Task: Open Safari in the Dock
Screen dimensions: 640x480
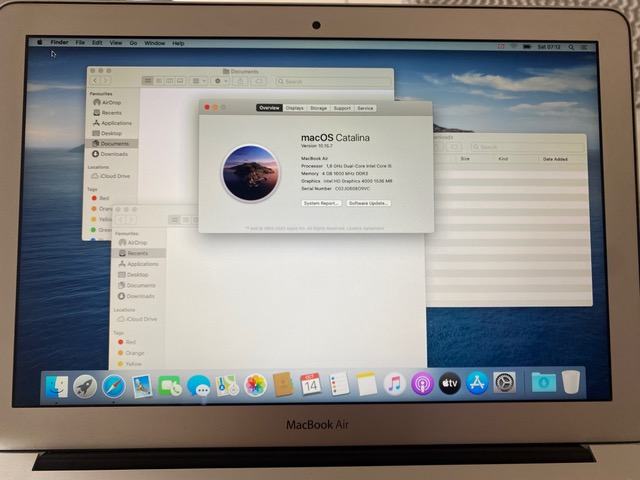Action: pyautogui.click(x=113, y=386)
